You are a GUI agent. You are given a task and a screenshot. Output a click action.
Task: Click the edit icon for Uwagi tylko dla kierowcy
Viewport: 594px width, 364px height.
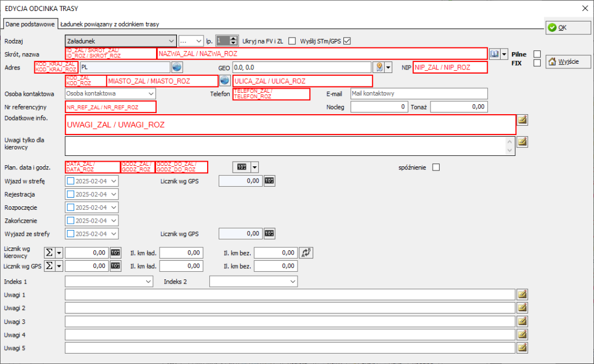click(x=523, y=141)
